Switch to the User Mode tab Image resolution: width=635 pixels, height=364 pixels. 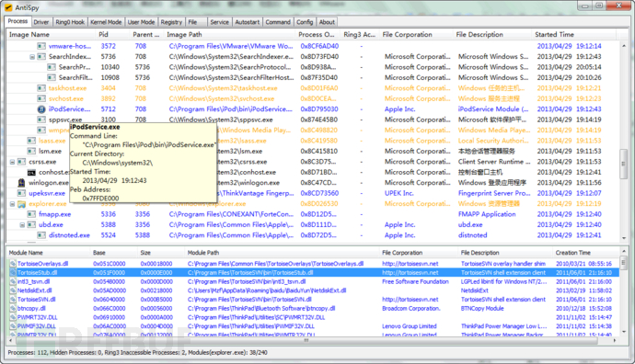point(141,22)
